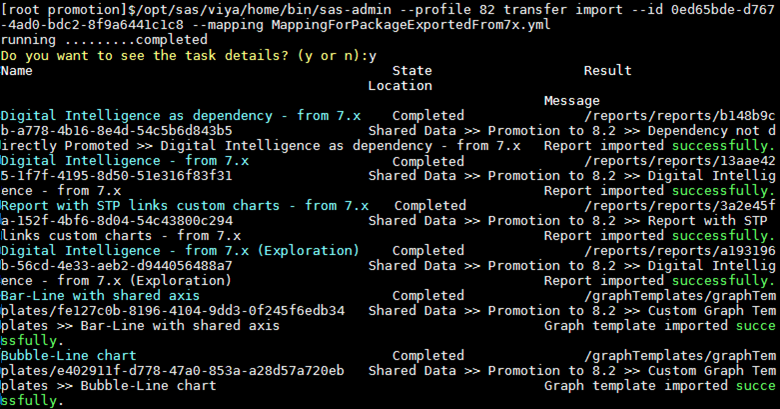Screen dimensions: 780x409
Task: Click "Digital Intelligence - from 7.x (Exploration)" cyan name
Action: click(181, 251)
